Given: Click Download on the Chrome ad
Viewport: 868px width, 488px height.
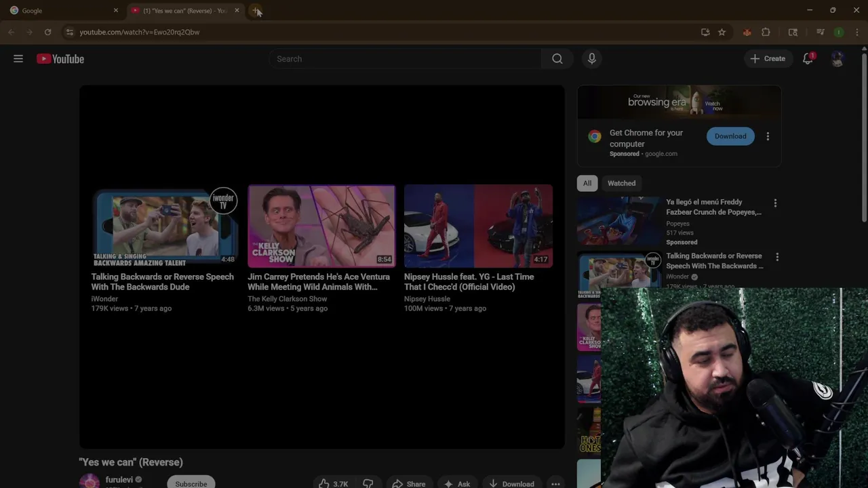Looking at the screenshot, I should pos(730,136).
